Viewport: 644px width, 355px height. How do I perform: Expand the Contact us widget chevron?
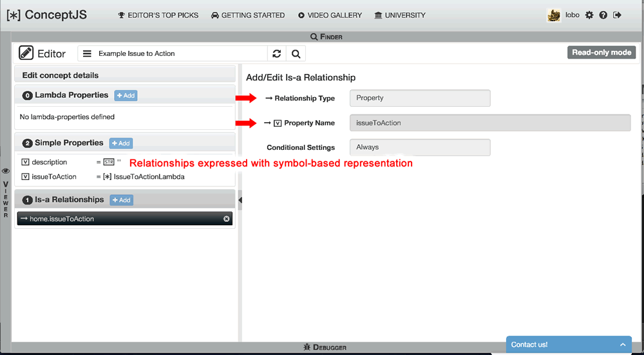coord(623,345)
